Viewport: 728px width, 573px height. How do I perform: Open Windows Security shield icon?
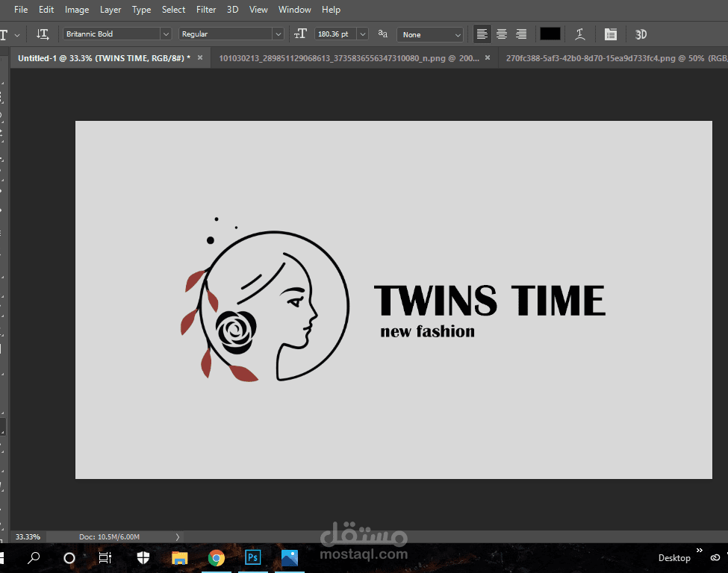click(143, 557)
